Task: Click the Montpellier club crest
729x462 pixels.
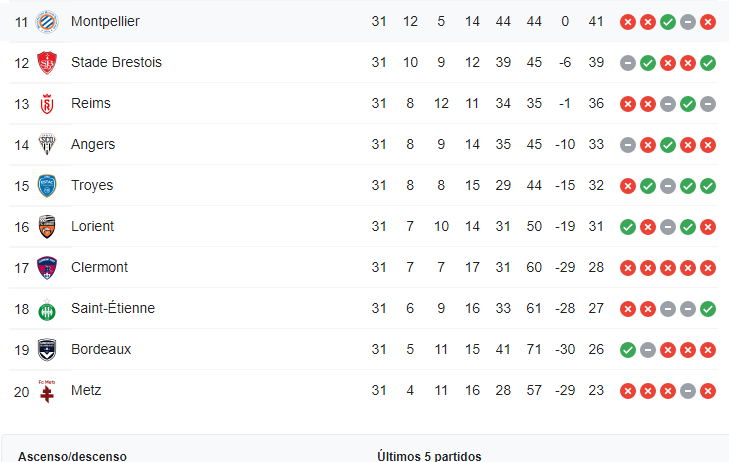Action: coord(46,21)
